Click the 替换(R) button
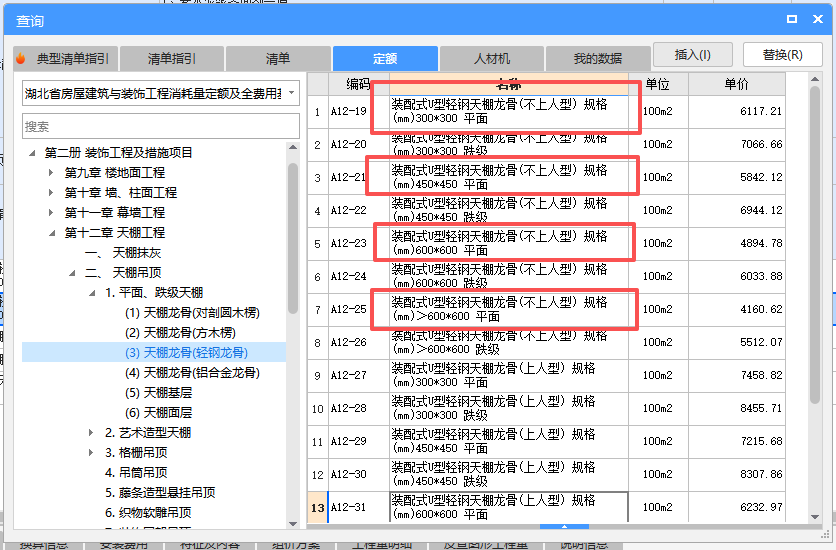836x550 pixels. [x=782, y=55]
